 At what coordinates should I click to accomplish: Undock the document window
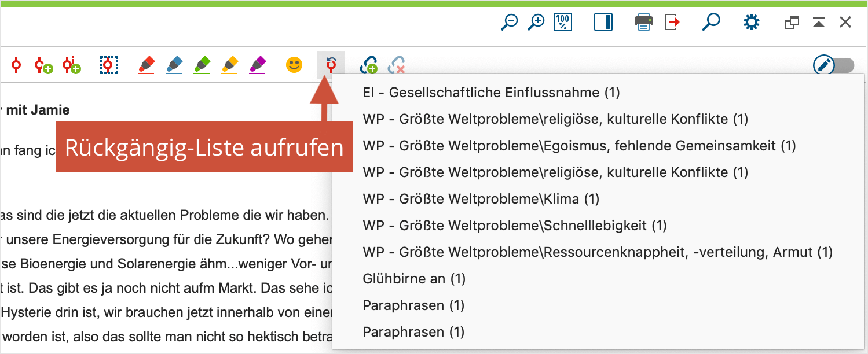792,23
